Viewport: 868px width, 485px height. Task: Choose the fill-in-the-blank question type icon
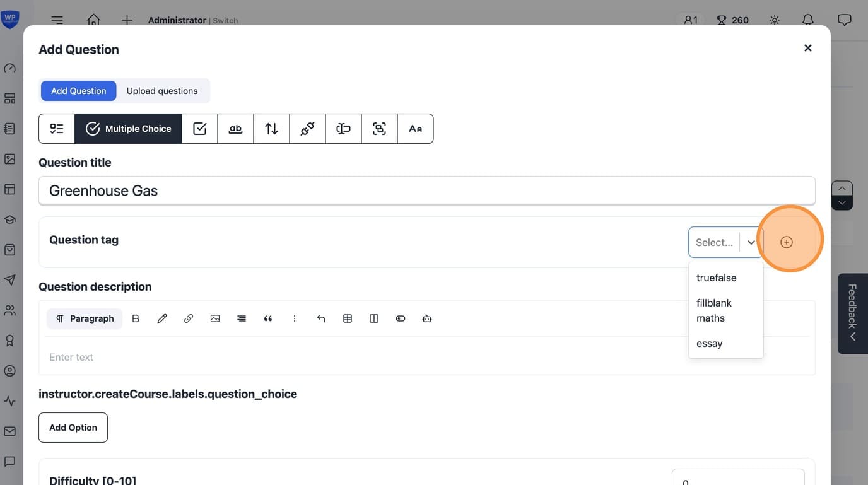(x=235, y=129)
